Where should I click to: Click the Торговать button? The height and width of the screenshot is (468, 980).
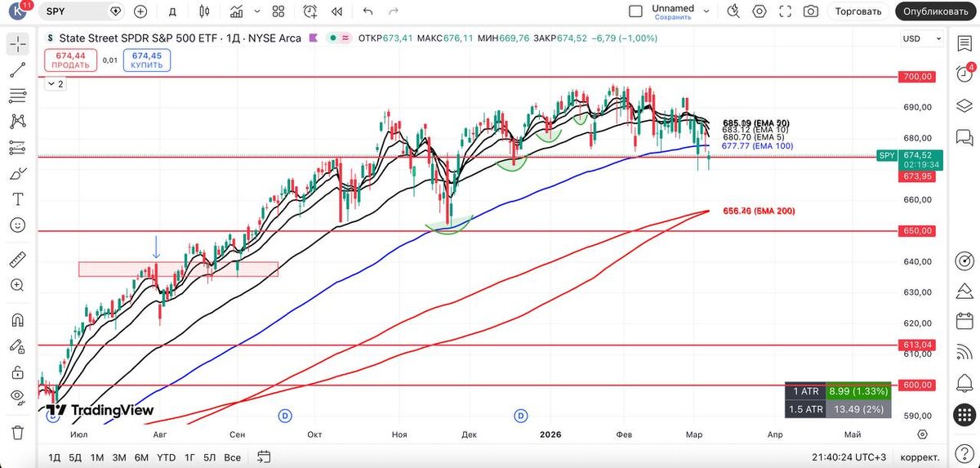(x=858, y=11)
